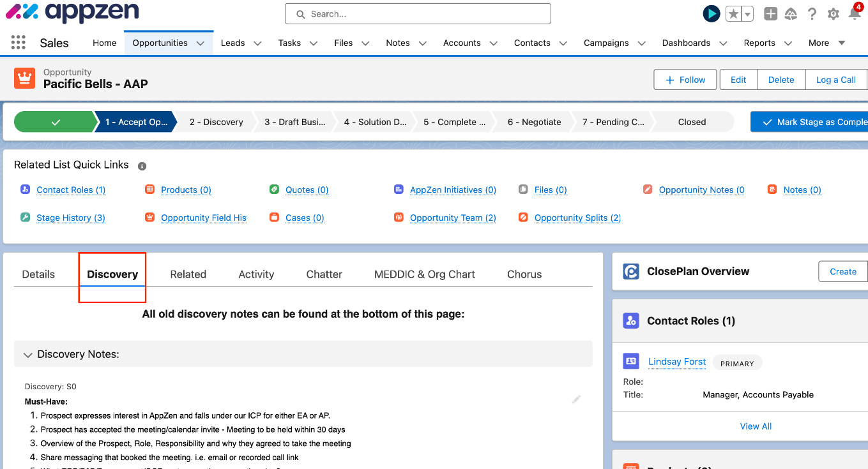Switch to the Activity tab
Screen dimensions: 868x469
256,274
